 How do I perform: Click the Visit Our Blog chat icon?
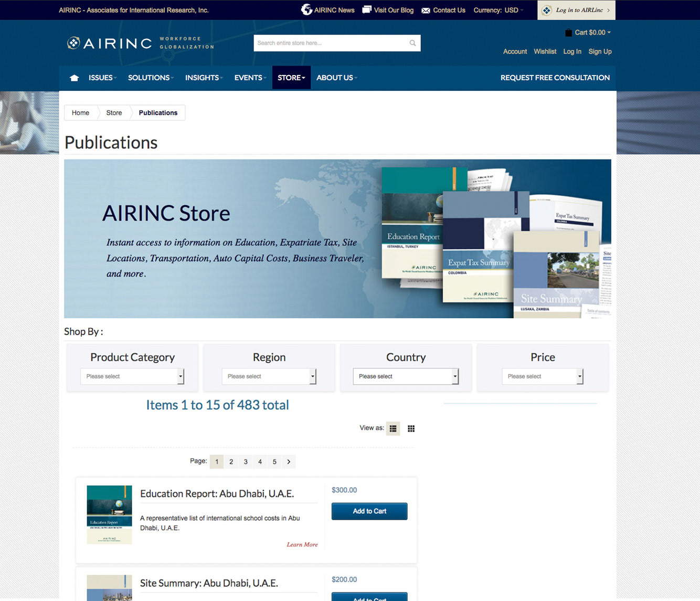point(367,9)
